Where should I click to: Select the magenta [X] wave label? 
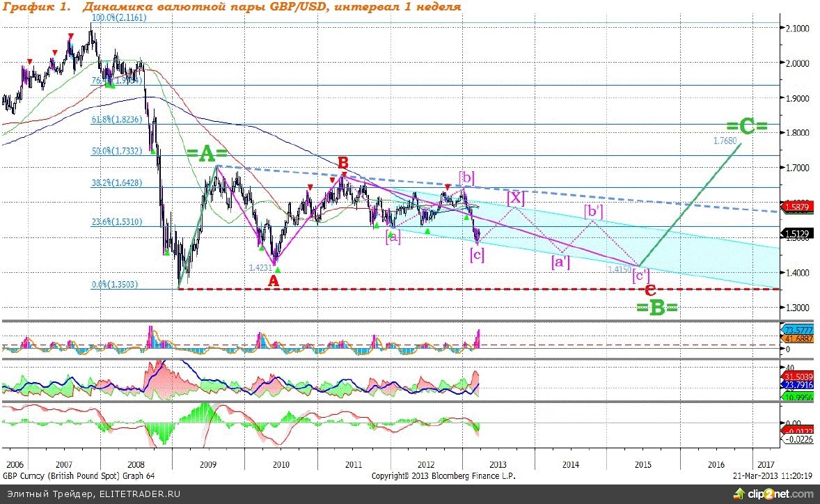click(515, 198)
